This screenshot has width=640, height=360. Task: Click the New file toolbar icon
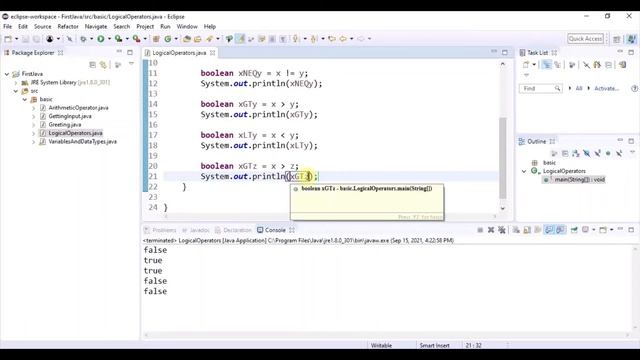pyautogui.click(x=8, y=39)
